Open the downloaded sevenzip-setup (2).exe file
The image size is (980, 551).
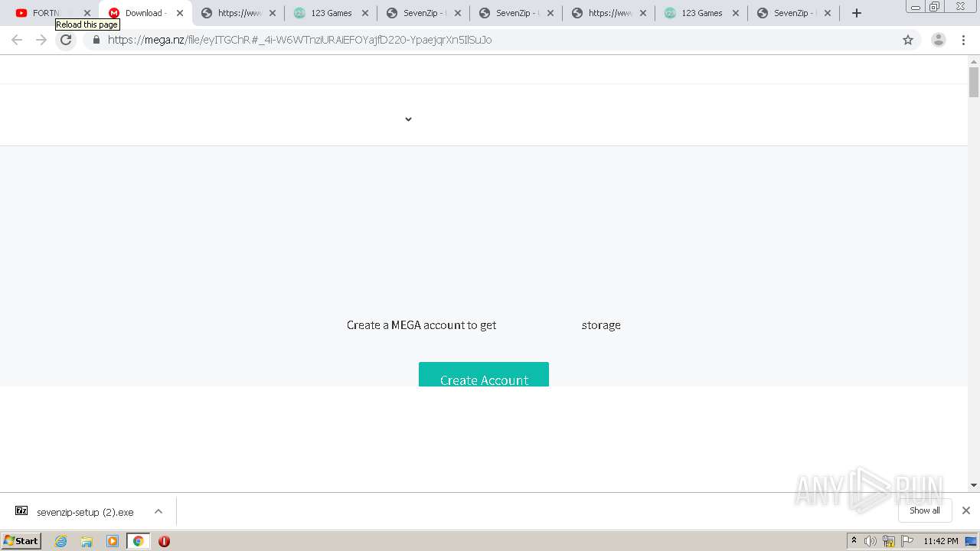coord(75,512)
